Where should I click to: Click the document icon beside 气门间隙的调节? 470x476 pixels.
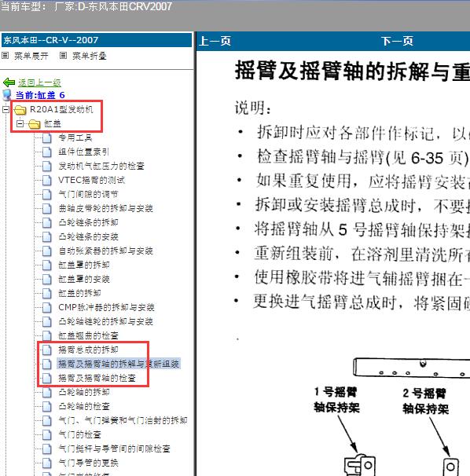coord(47,194)
